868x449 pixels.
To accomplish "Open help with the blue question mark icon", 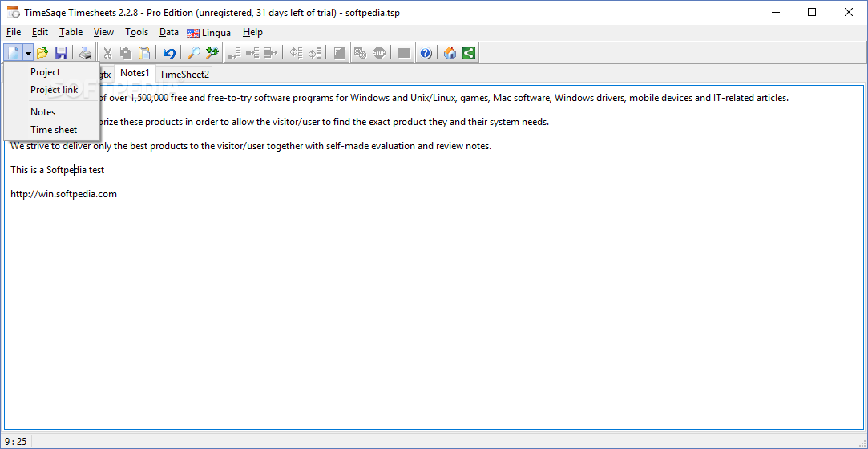I will coord(426,53).
